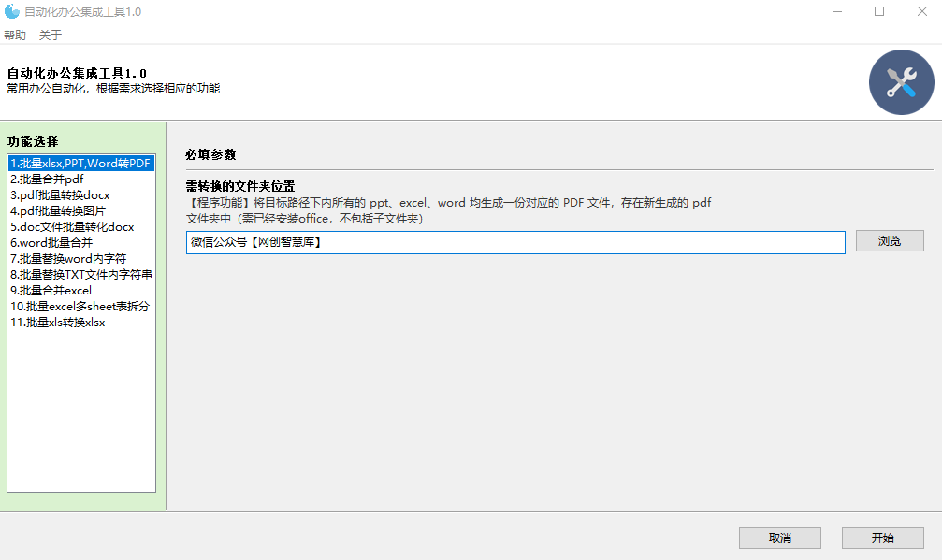This screenshot has height=560, width=942.
Task: Click the 必填参数 section heading
Action: point(210,154)
